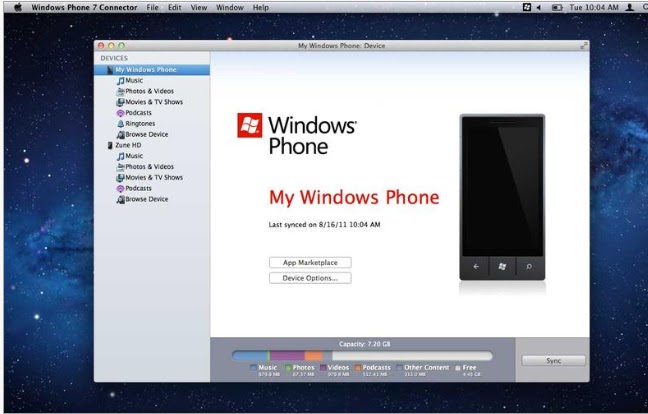The width and height of the screenshot is (648, 414).
Task: Click the blue Music legend swatch
Action: tap(253, 367)
